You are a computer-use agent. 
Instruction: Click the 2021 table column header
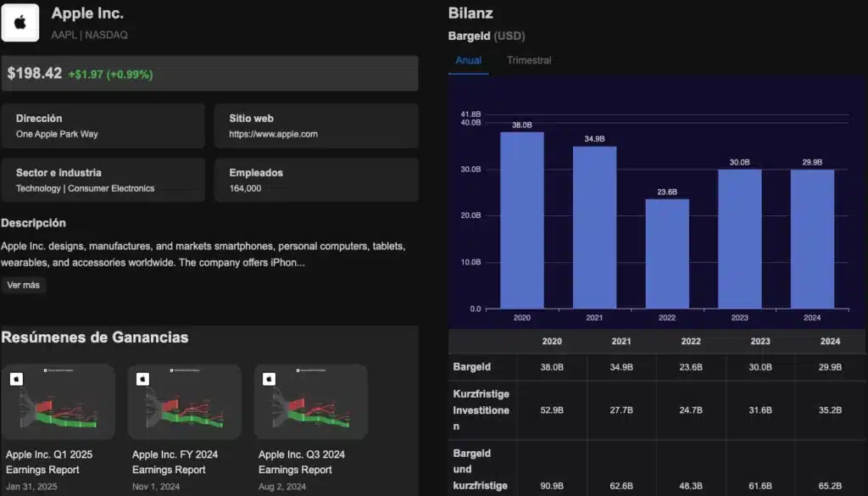point(621,342)
